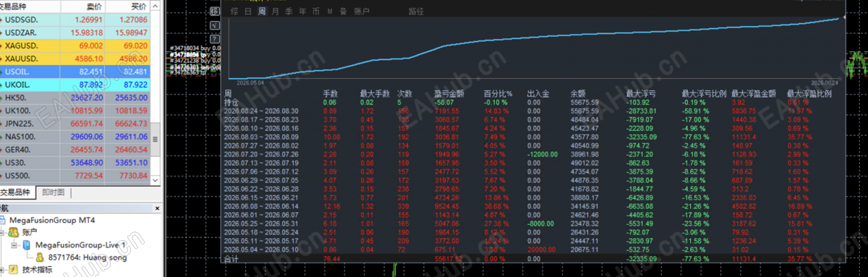Select the 周 weekly statistics tab
Image resolution: width=868 pixels, height=277 pixels.
coord(262,12)
